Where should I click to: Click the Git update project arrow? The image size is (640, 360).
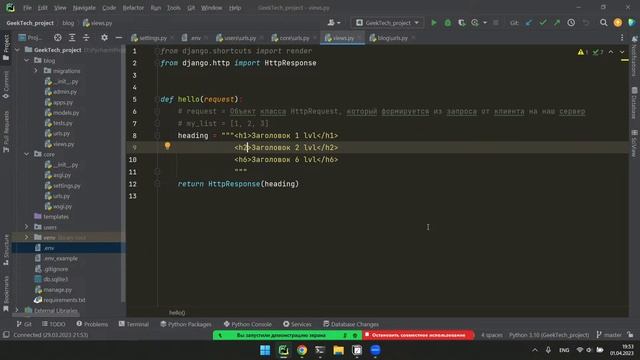529,23
